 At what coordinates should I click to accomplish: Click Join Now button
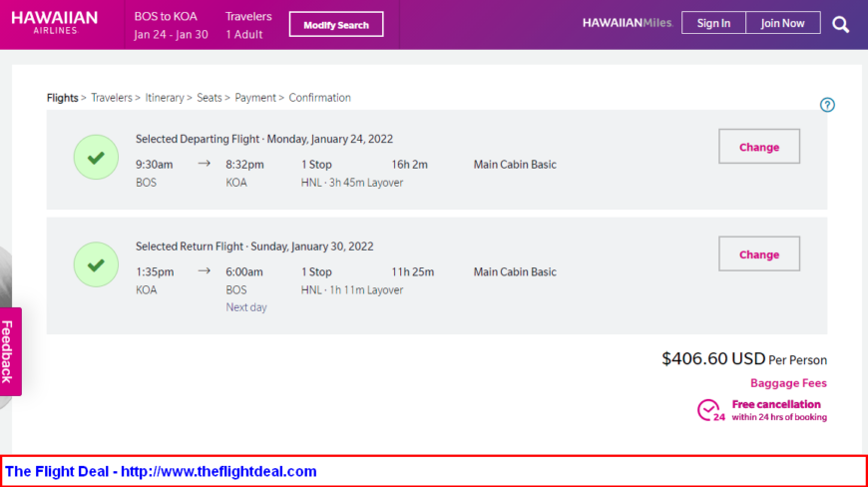[x=783, y=23]
